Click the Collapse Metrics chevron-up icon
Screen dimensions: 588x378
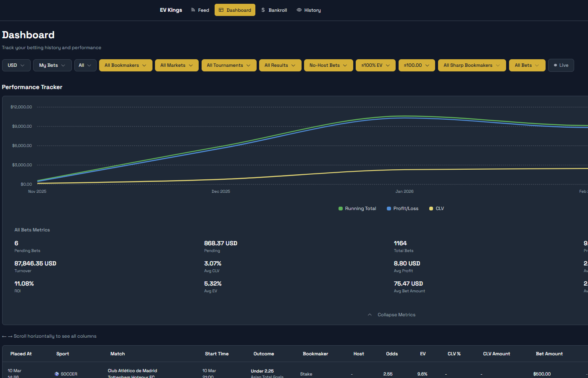click(370, 315)
